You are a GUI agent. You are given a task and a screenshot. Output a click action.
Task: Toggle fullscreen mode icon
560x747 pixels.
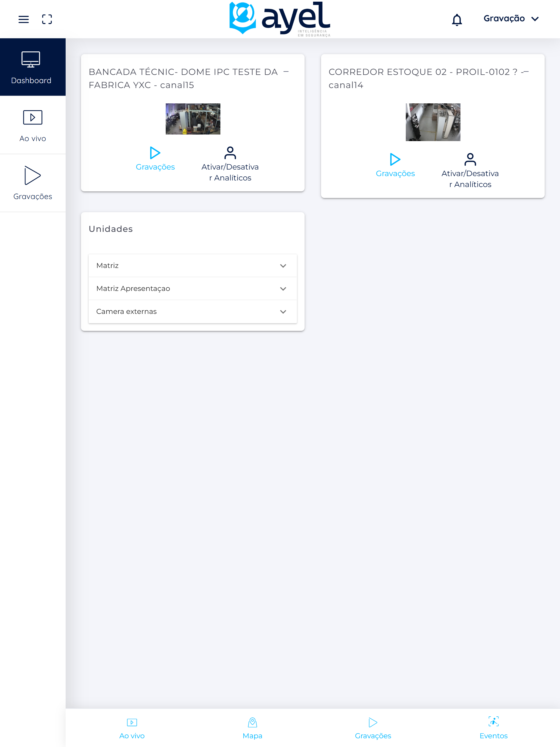(47, 19)
